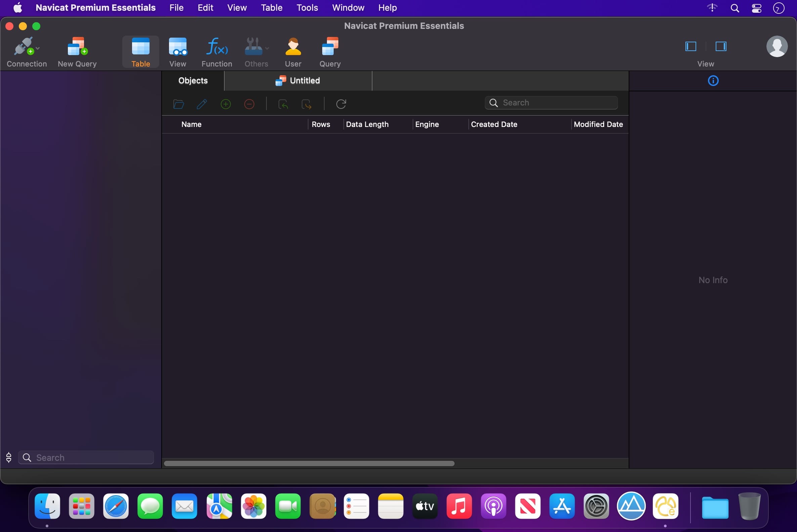Open the Window menu
This screenshot has width=797, height=532.
(348, 7)
